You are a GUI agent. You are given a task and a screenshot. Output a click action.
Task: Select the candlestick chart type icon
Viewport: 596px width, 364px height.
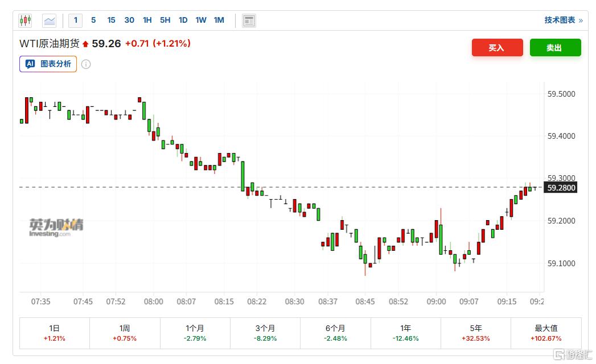click(25, 20)
